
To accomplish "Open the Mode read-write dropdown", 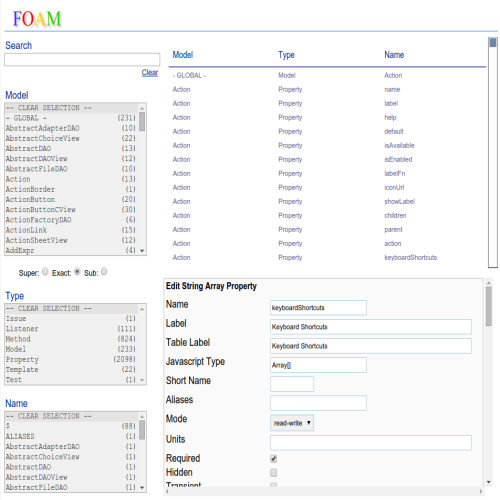I will click(x=292, y=423).
